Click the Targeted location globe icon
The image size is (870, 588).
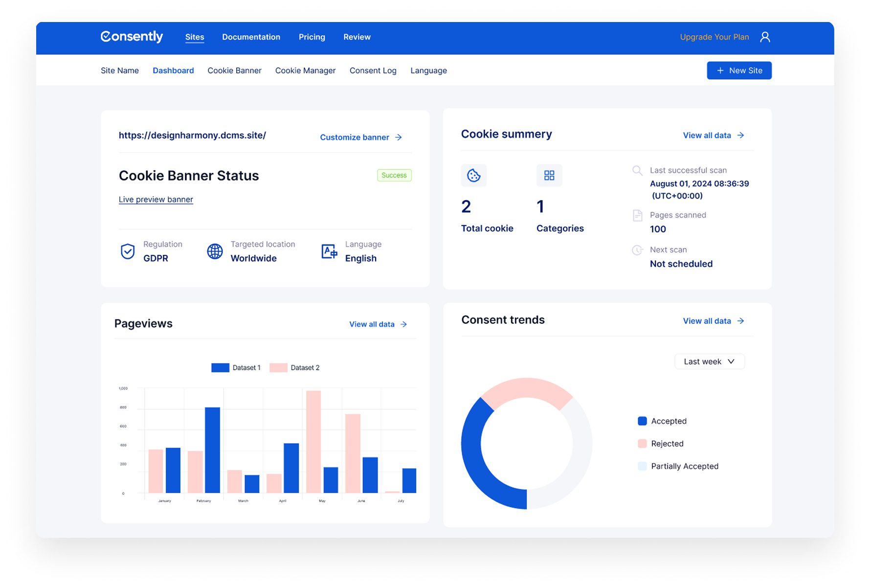(215, 251)
